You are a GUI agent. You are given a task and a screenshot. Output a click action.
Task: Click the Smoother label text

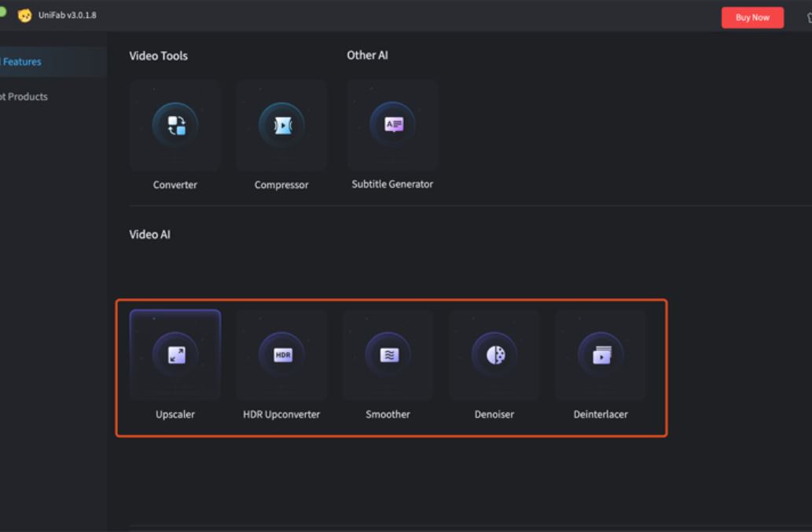click(388, 415)
